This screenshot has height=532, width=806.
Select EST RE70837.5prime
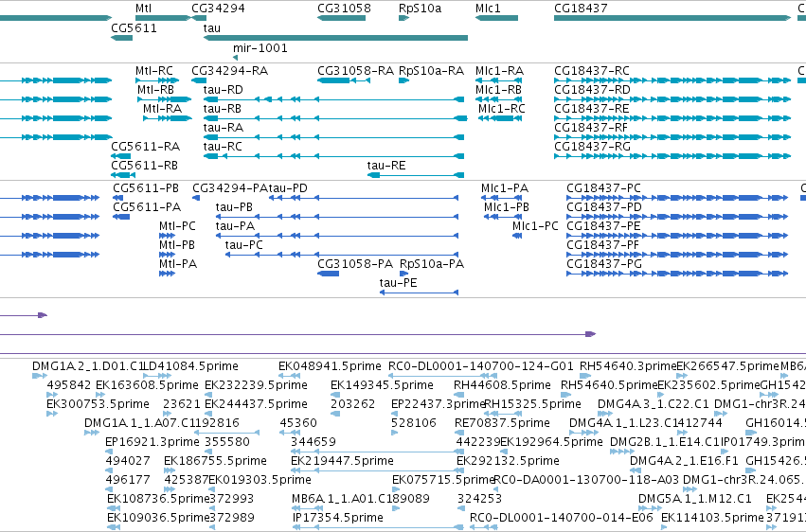502,423
